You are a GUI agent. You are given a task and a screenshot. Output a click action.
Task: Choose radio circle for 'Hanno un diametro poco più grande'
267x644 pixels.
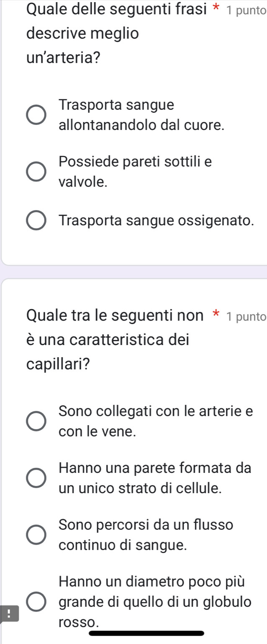coord(36,602)
